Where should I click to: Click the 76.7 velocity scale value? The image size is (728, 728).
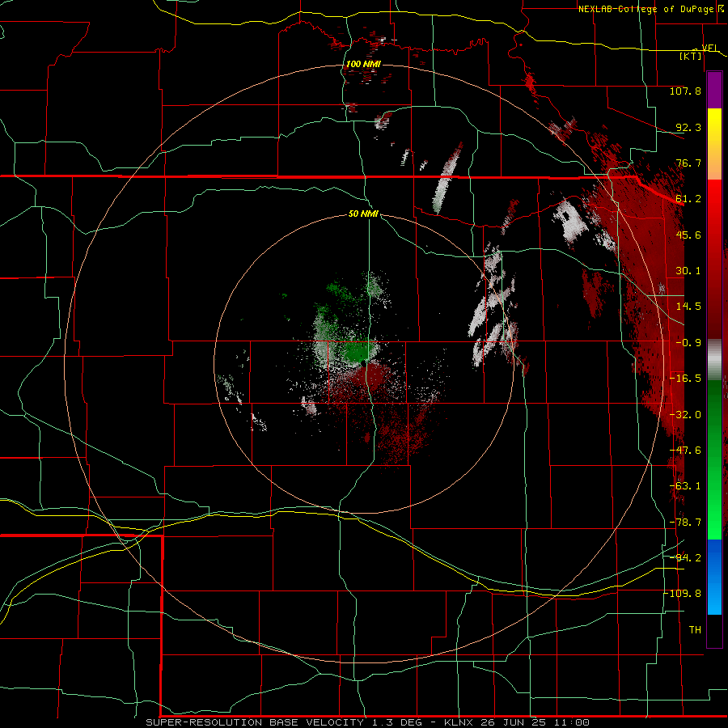coord(688,163)
